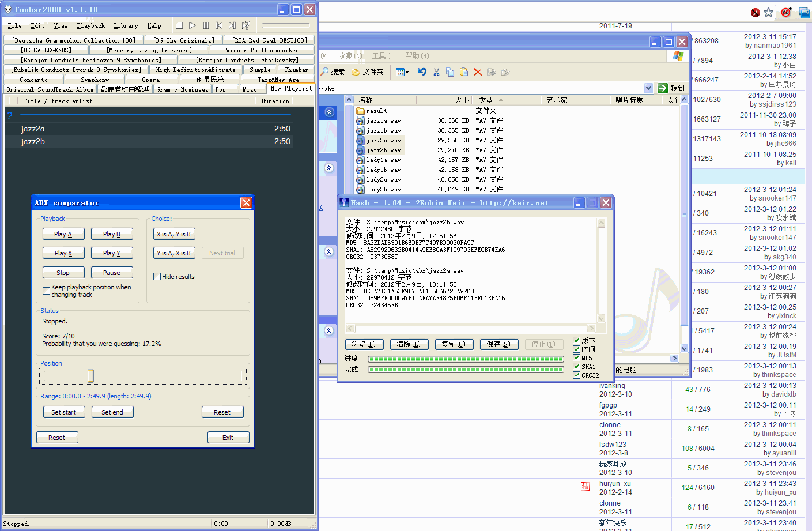Viewport: 812px width, 531px height.
Task: Uncheck the SHA1 checkbox in Hash
Action: tap(576, 366)
